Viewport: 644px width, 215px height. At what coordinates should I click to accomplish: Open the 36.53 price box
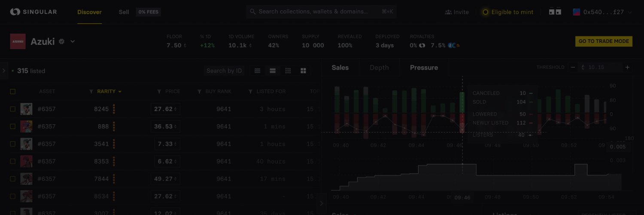coord(165,126)
